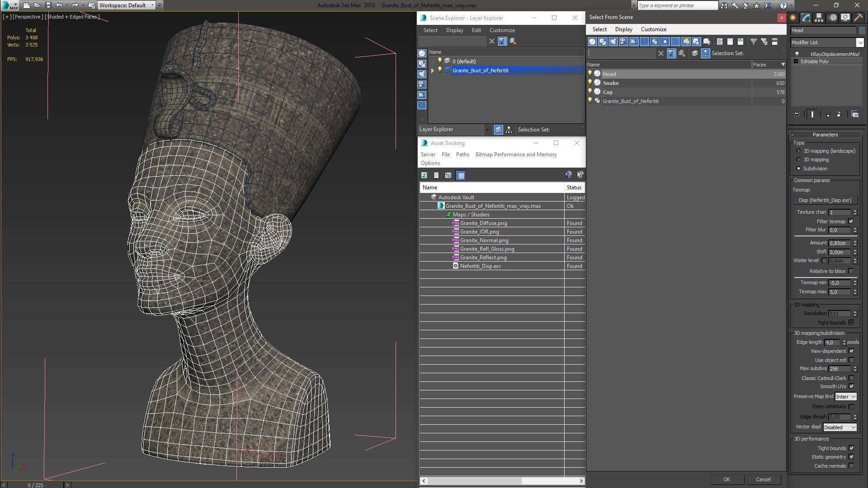The image size is (868, 488).
Task: Toggle Display Geometry filter in Select From Scene
Action: (x=592, y=42)
